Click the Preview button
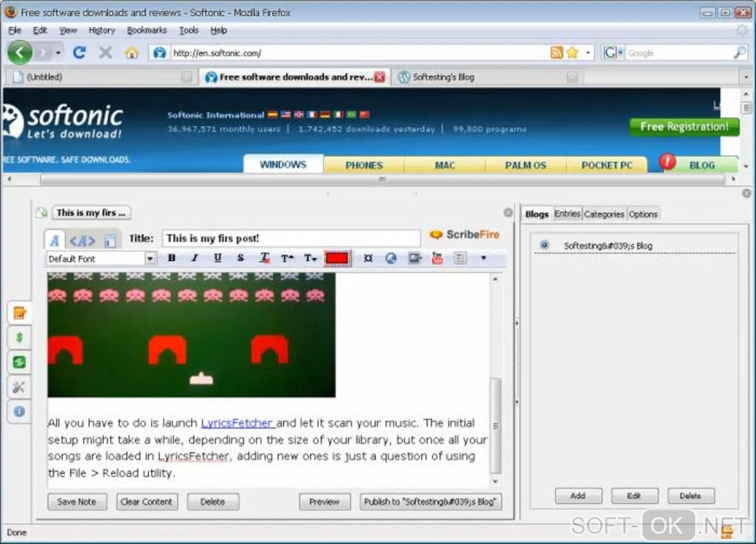Viewport: 756px width, 544px height. point(324,502)
